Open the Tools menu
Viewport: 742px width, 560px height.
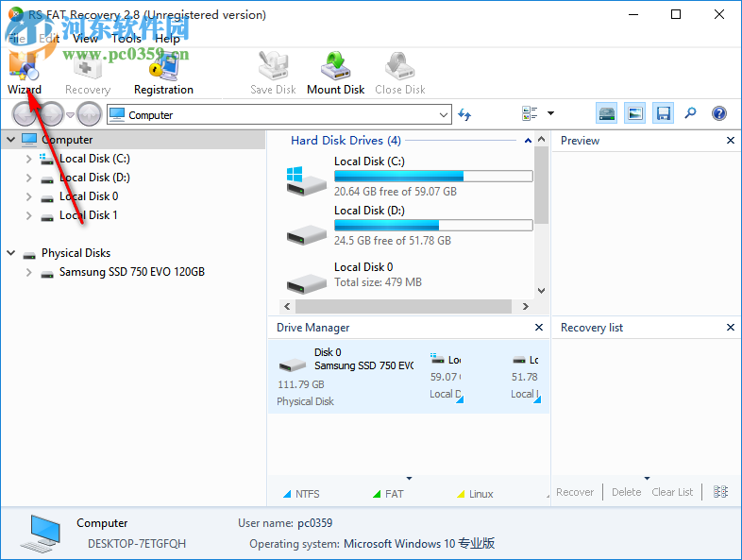coord(126,39)
